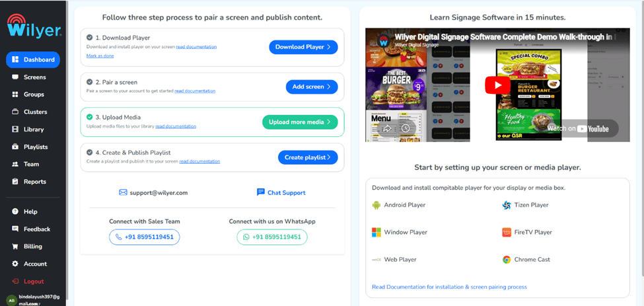Open Pair a screen read documentation link
Viewport: 644px width, 306px height.
tap(195, 91)
